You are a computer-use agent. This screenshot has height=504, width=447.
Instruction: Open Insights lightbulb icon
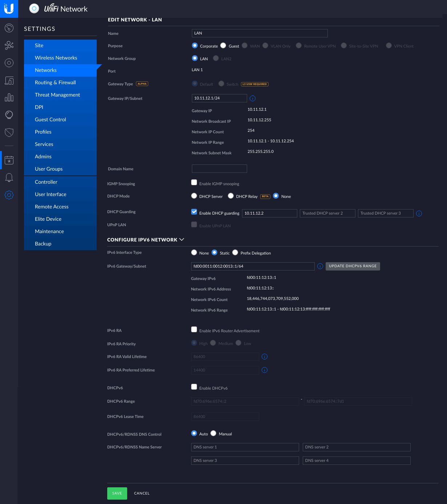pyautogui.click(x=9, y=115)
